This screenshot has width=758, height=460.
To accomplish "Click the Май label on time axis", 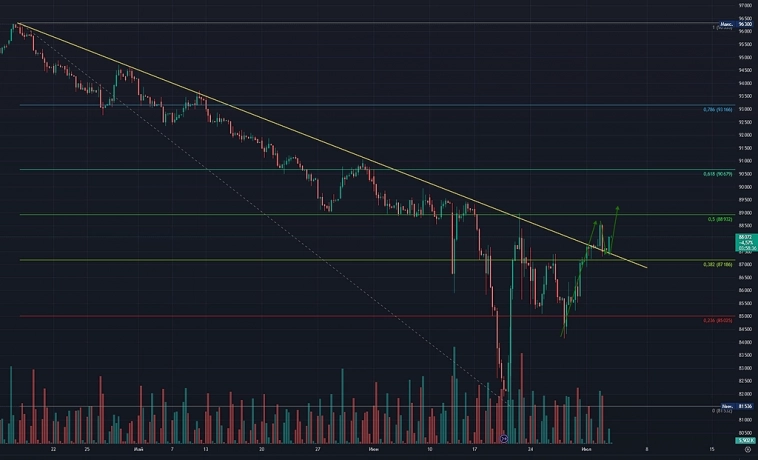I will pyautogui.click(x=137, y=450).
